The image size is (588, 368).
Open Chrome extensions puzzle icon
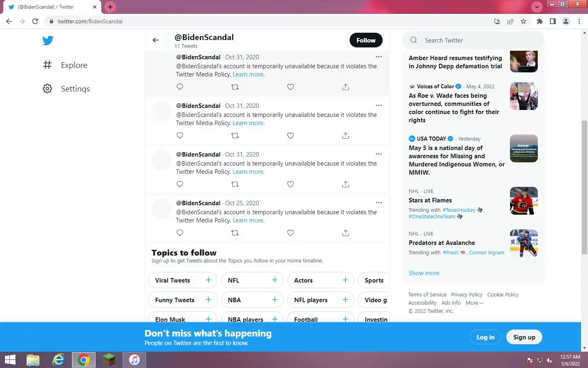[x=540, y=21]
